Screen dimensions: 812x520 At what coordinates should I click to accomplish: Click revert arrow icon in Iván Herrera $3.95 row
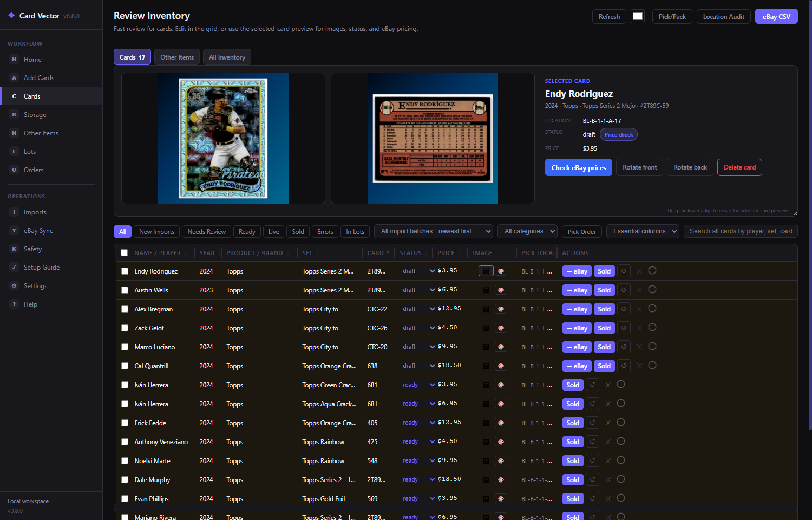[592, 385]
